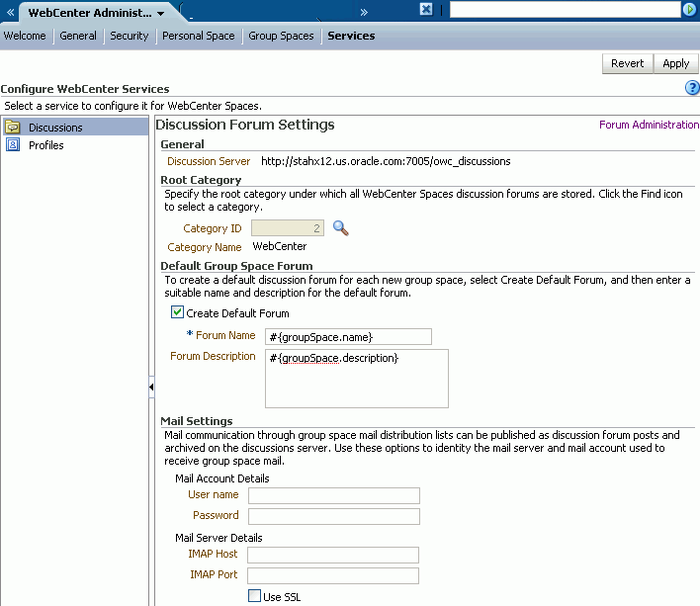700x606 pixels.
Task: Click the Forum Description text area
Action: [x=357, y=379]
